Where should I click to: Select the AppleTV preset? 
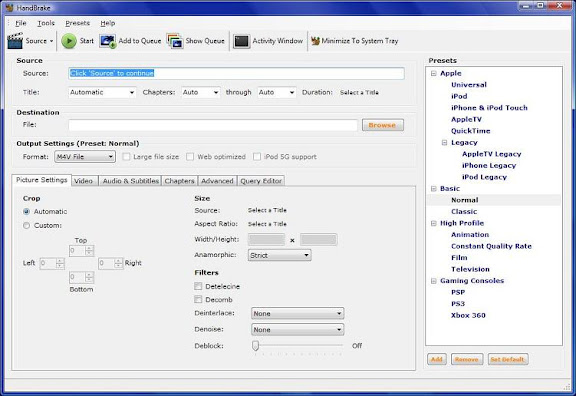pos(466,119)
